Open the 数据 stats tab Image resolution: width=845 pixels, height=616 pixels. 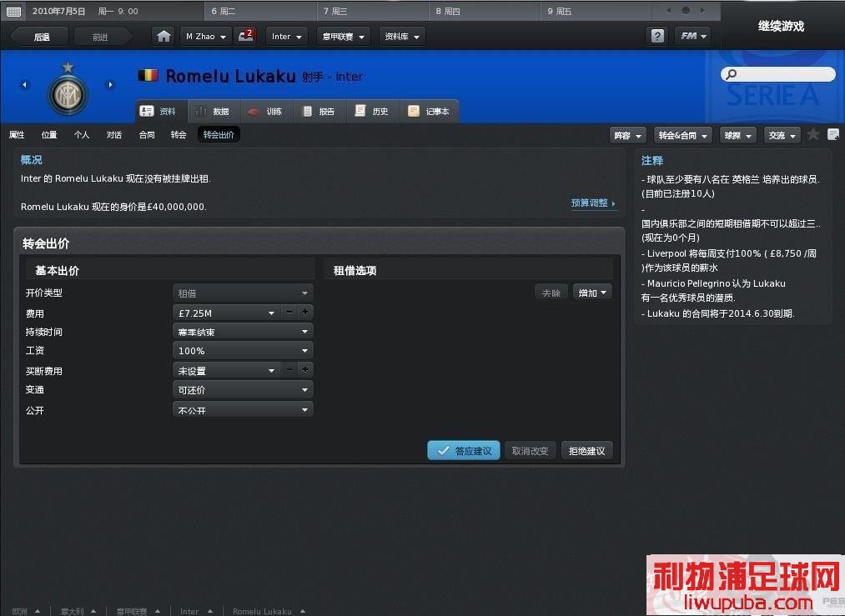[x=214, y=112]
